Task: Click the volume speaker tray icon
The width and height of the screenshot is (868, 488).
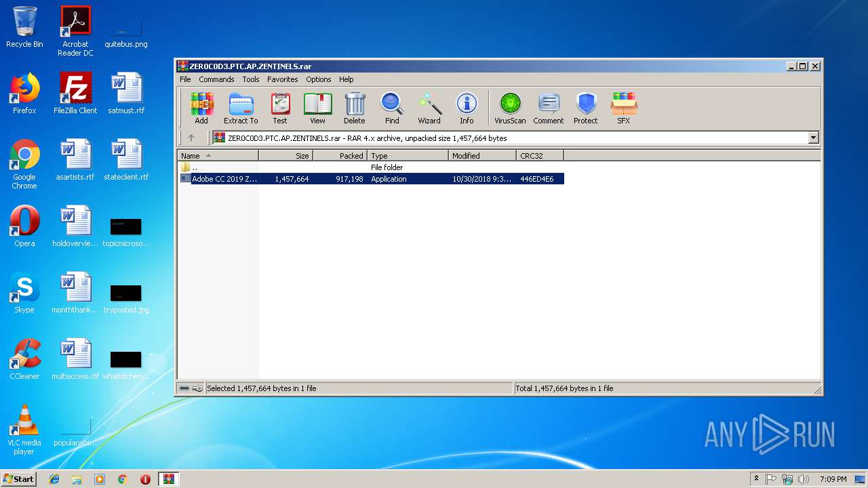Action: pos(804,479)
